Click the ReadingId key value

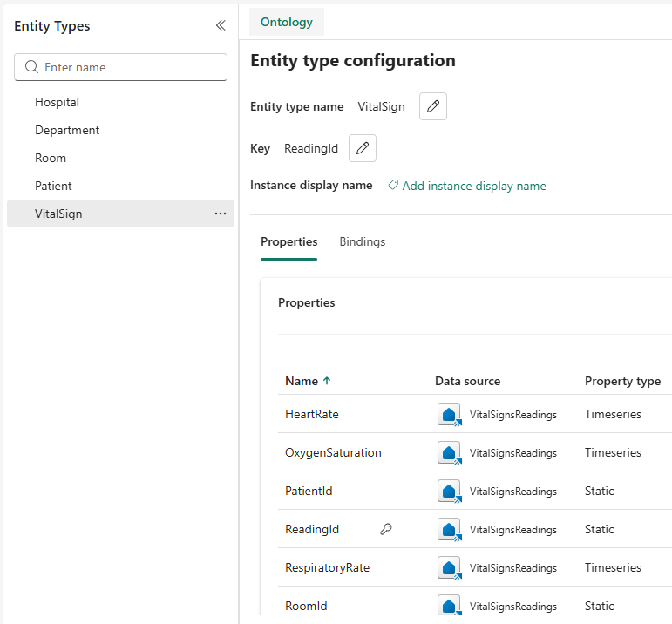[310, 149]
